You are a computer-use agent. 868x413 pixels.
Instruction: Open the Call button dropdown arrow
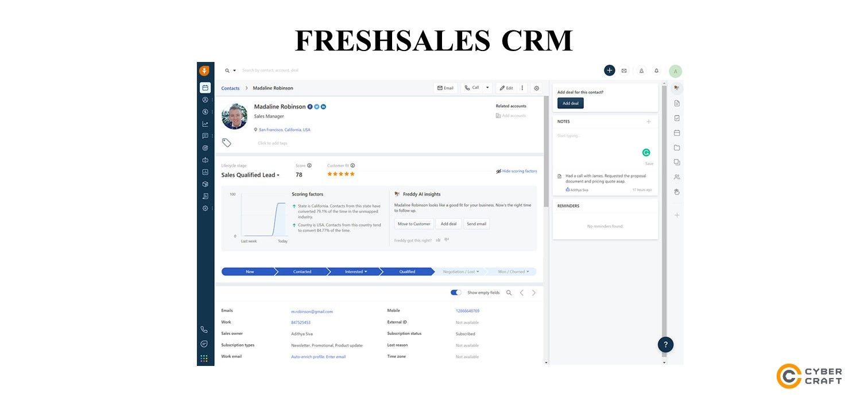488,88
